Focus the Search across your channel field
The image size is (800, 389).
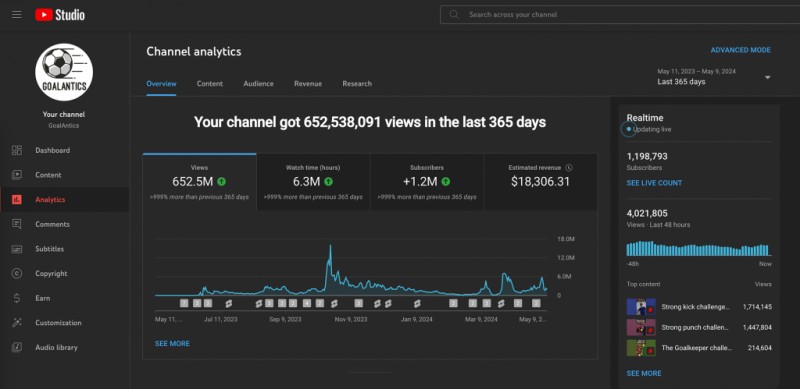pyautogui.click(x=620, y=14)
